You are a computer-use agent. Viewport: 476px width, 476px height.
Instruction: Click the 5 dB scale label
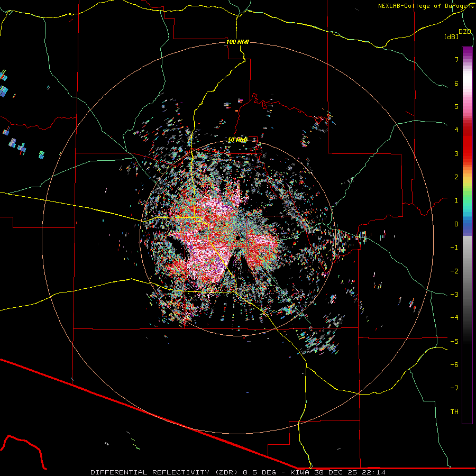coord(456,106)
